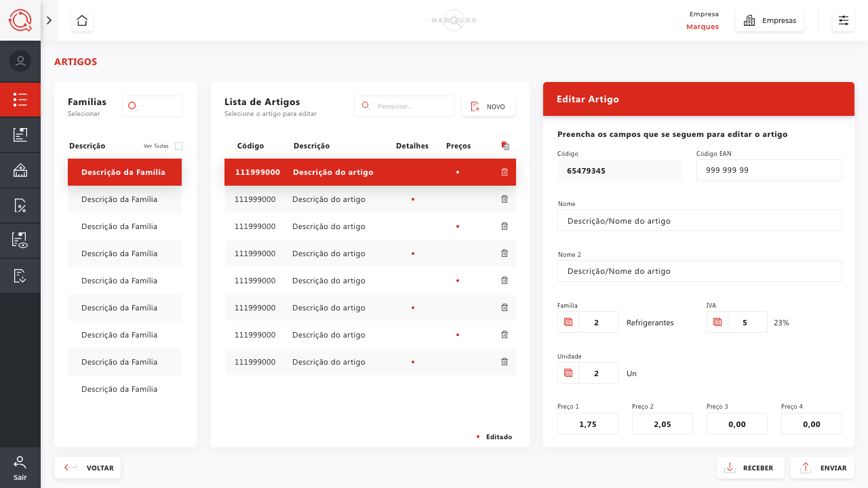Delete the highlighted article via trash icon
868x488 pixels.
504,172
